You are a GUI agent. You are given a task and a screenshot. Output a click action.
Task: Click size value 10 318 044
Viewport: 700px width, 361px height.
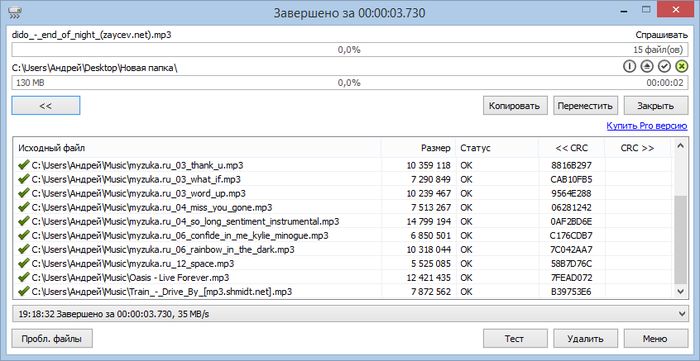tap(429, 249)
